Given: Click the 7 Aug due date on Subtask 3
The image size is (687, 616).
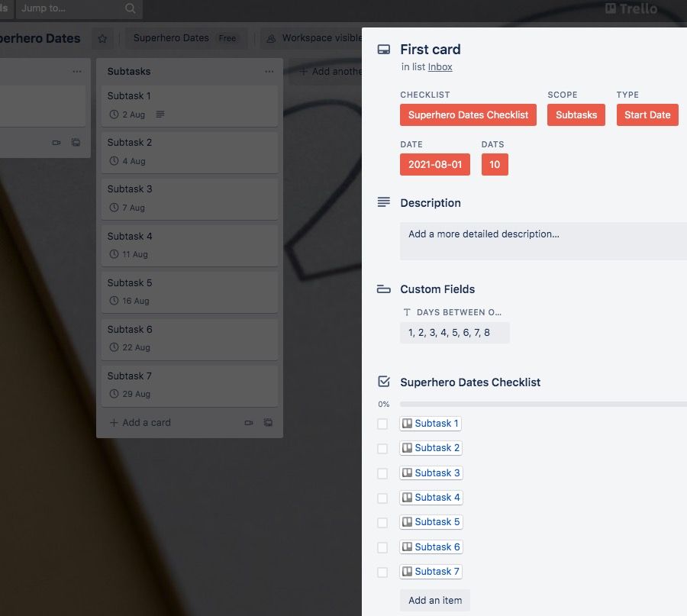Looking at the screenshot, I should pos(127,207).
